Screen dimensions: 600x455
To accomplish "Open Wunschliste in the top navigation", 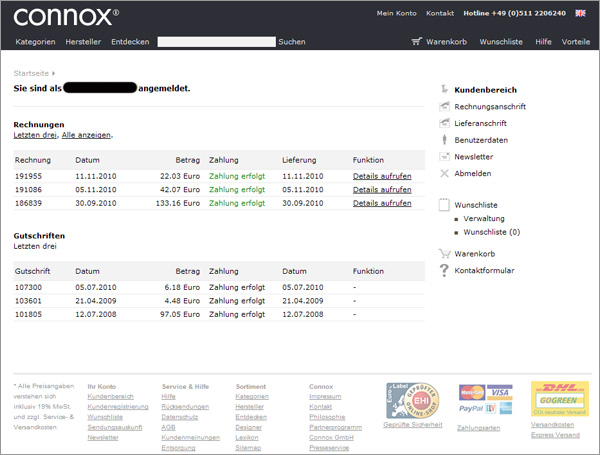I will coord(501,42).
